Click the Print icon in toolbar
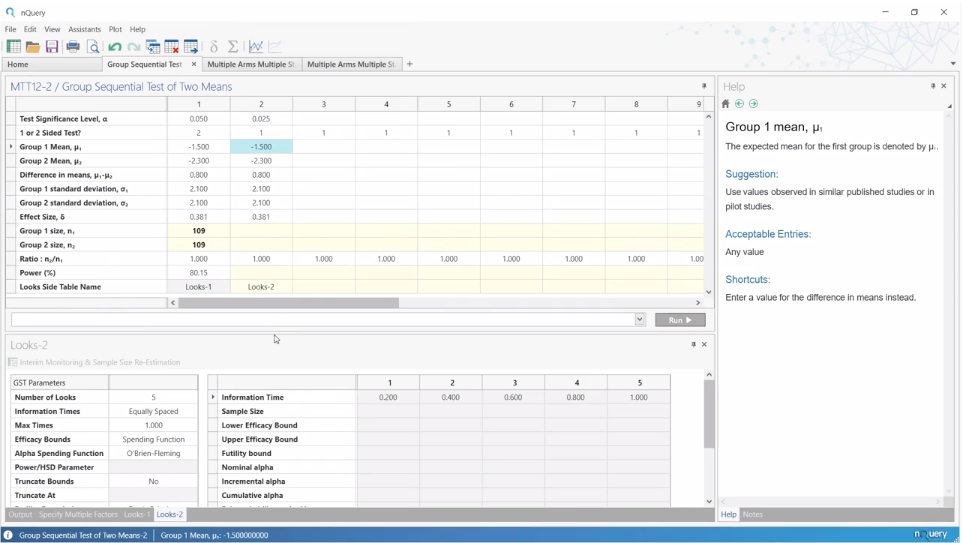 click(x=73, y=47)
